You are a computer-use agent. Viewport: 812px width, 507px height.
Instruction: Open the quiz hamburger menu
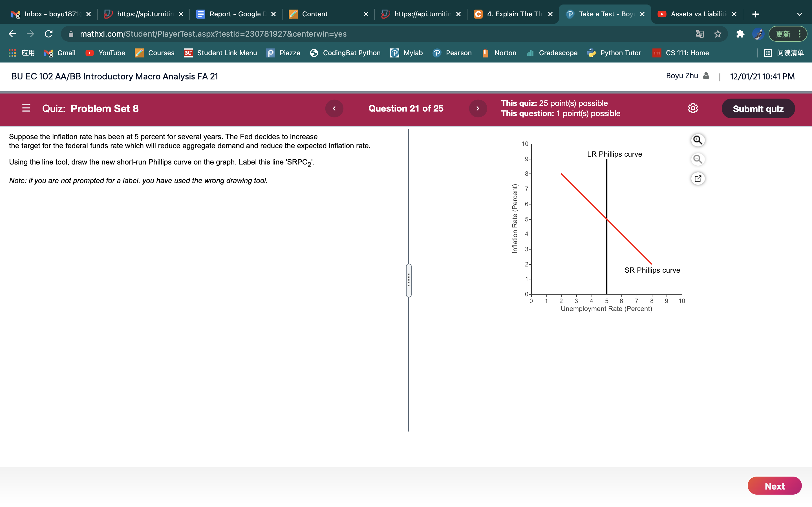click(x=26, y=108)
